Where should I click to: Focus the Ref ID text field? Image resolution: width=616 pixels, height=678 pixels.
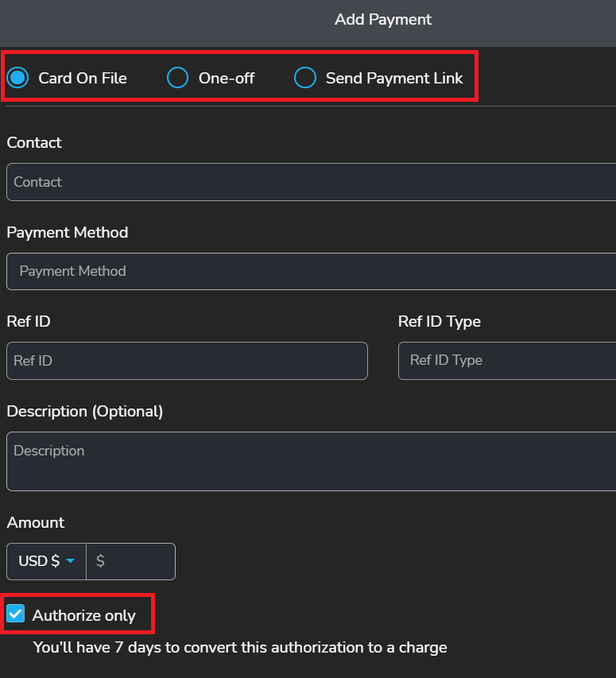(x=187, y=361)
